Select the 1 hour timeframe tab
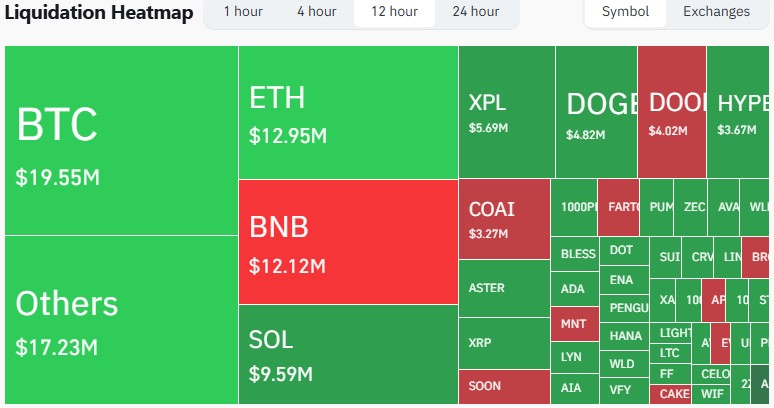Screen dimensions: 774x408 tap(243, 12)
